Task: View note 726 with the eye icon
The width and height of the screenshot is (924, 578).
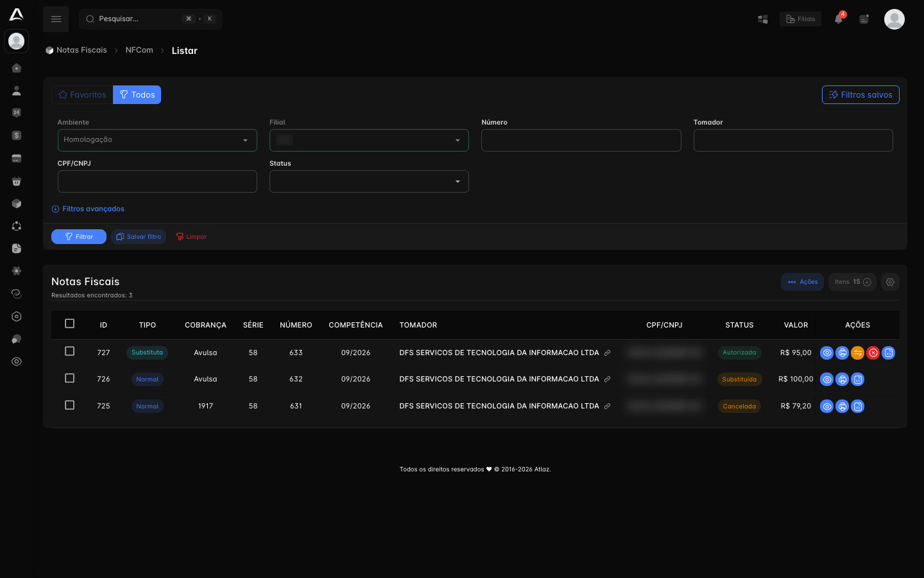Action: (x=827, y=380)
